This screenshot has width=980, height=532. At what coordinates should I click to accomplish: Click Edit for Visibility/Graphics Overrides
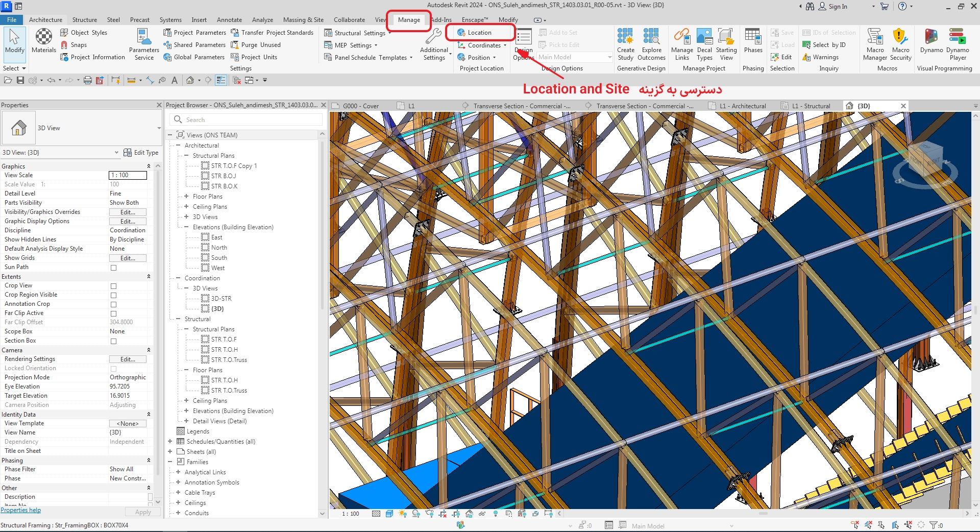128,212
